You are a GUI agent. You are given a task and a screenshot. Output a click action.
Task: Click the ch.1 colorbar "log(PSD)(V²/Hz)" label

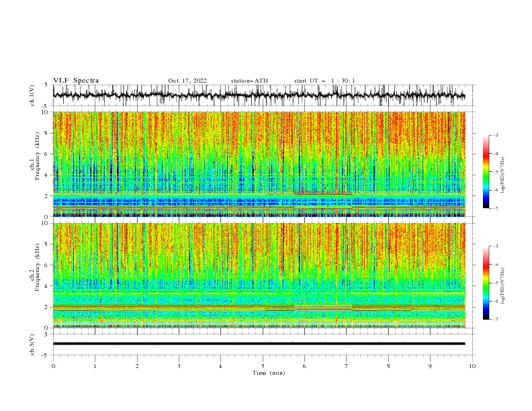coord(503,175)
